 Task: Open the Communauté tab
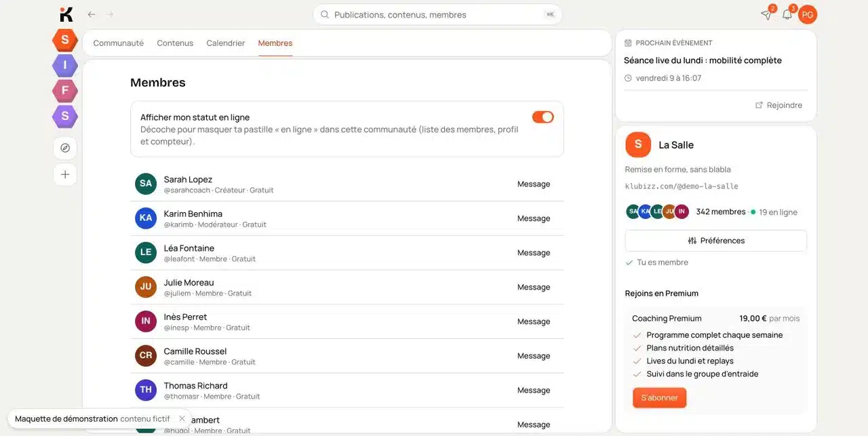[x=119, y=43]
